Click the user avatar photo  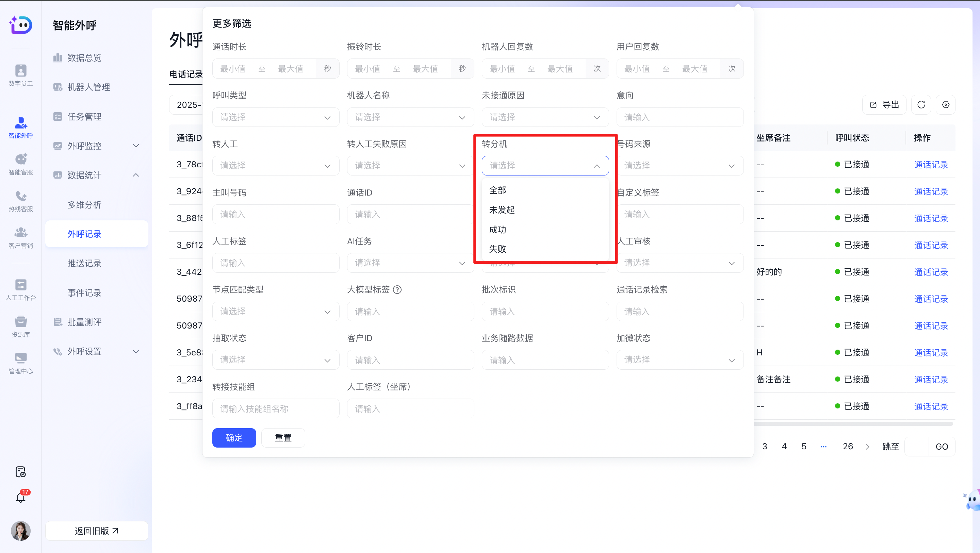(x=20, y=531)
